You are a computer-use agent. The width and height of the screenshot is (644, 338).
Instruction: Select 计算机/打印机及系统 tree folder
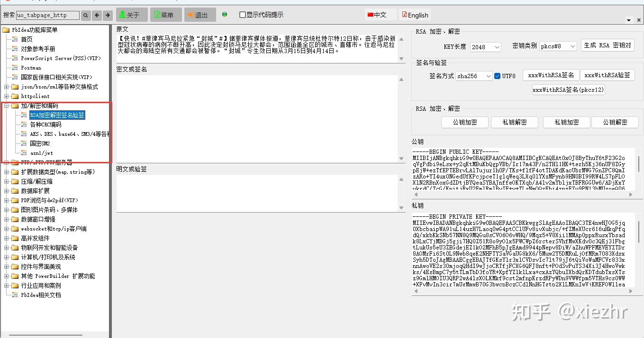[48, 257]
